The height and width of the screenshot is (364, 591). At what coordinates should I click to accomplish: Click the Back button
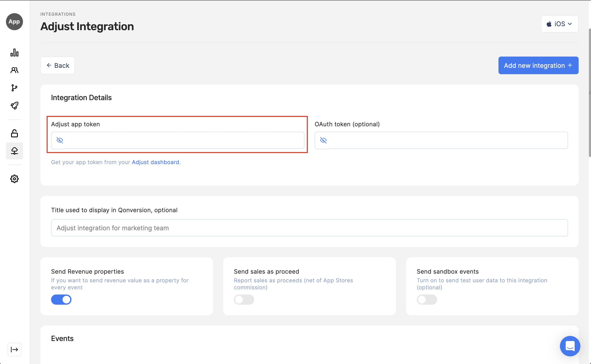tap(58, 65)
